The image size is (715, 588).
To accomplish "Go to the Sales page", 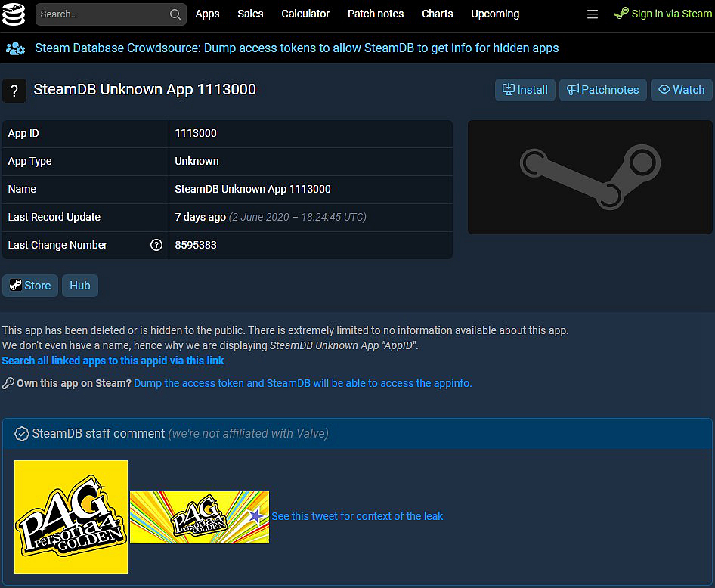I will [250, 14].
